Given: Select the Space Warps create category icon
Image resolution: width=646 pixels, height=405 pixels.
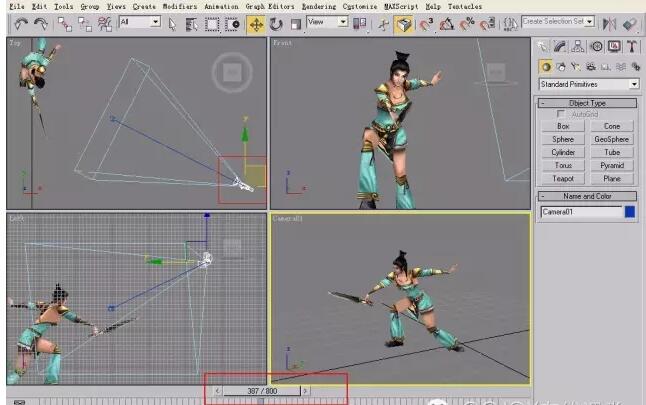Looking at the screenshot, I should pos(621,66).
